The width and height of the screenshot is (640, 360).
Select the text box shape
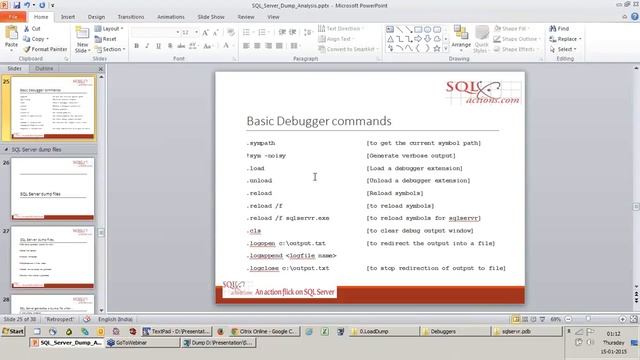click(x=390, y=29)
